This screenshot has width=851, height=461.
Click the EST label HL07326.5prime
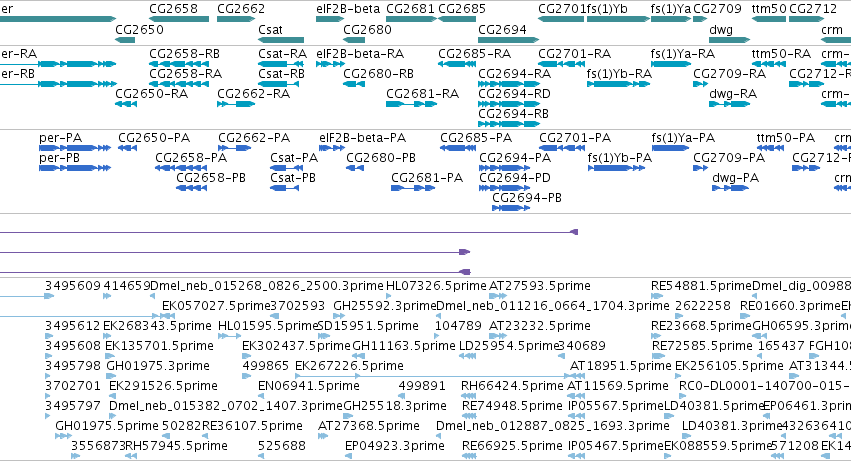pyautogui.click(x=436, y=286)
